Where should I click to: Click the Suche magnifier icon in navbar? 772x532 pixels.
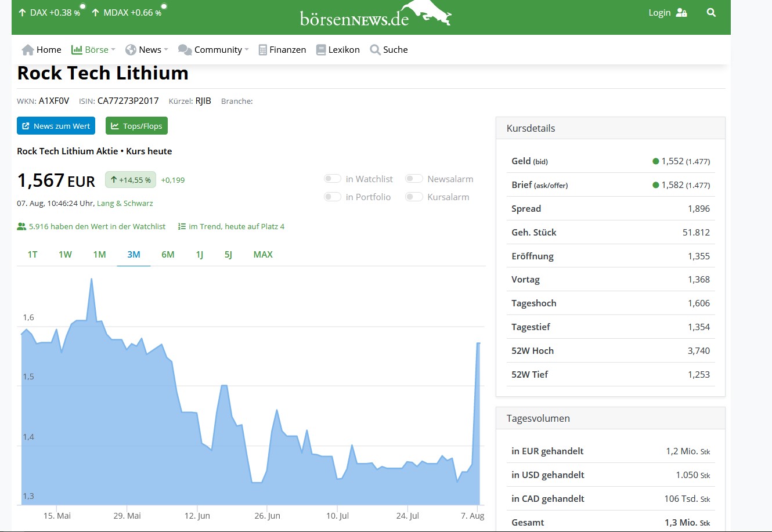(x=376, y=50)
